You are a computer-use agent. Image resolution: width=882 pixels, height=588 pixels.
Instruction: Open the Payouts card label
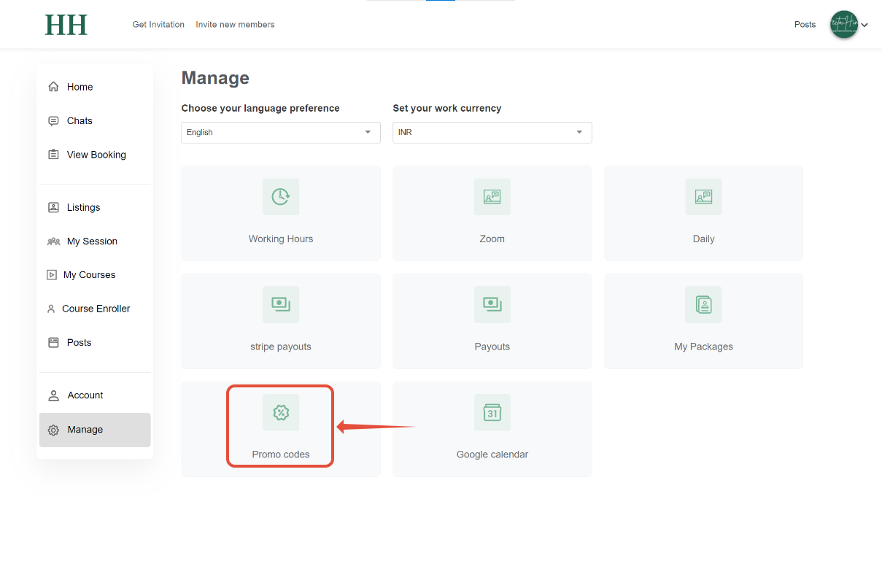pos(492,347)
